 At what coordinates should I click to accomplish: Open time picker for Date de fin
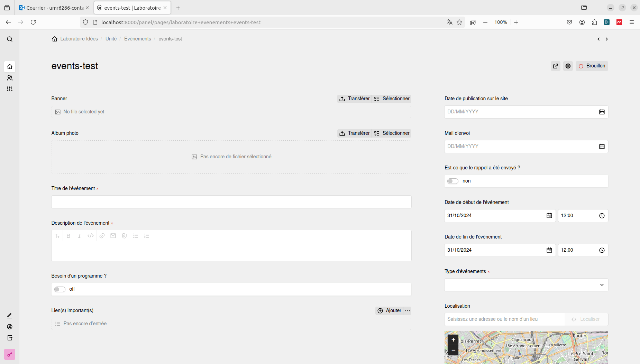pyautogui.click(x=602, y=250)
